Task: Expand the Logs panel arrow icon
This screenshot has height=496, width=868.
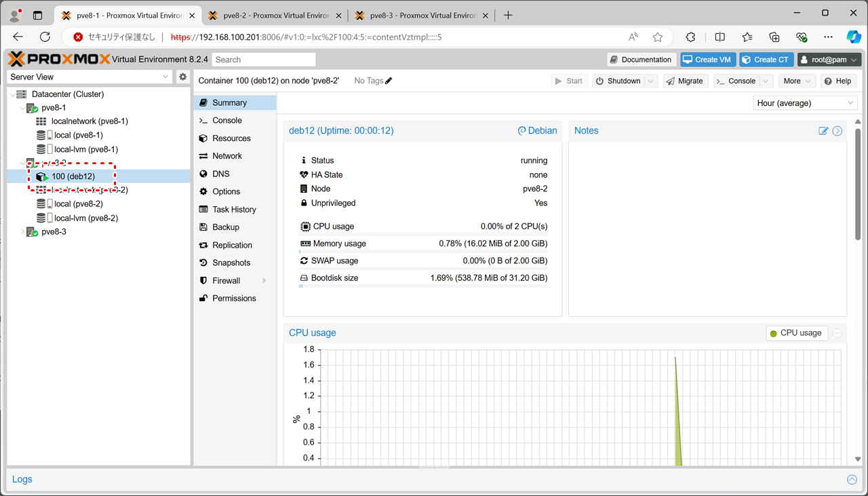Action: [x=852, y=479]
